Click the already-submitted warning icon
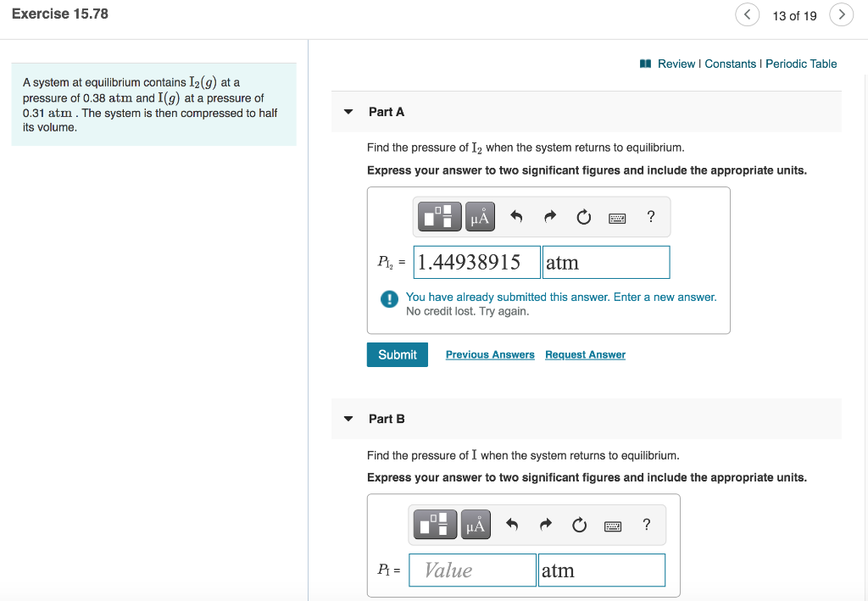This screenshot has height=601, width=868. (x=389, y=299)
